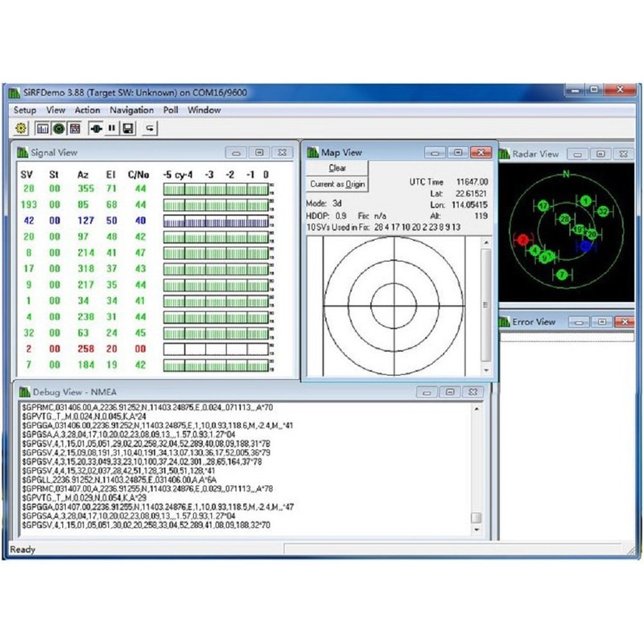Screen dimensions: 644x644
Task: Open the Window menu
Action: [205, 109]
